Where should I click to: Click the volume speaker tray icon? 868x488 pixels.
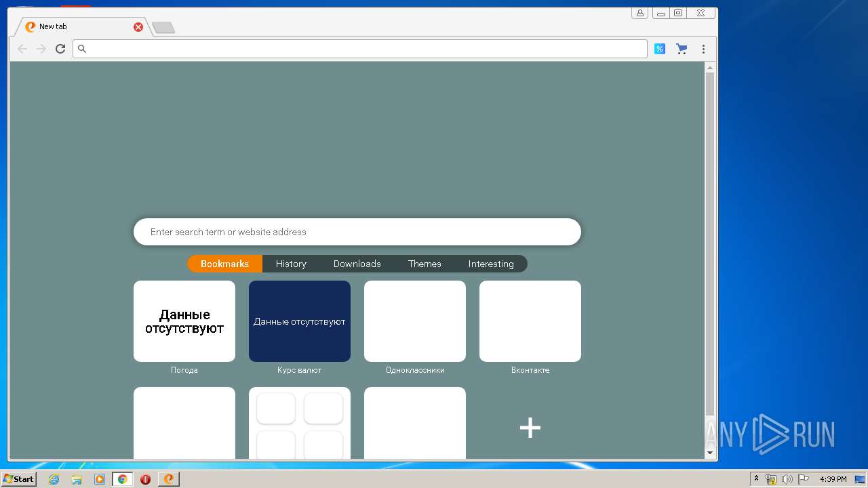point(787,479)
